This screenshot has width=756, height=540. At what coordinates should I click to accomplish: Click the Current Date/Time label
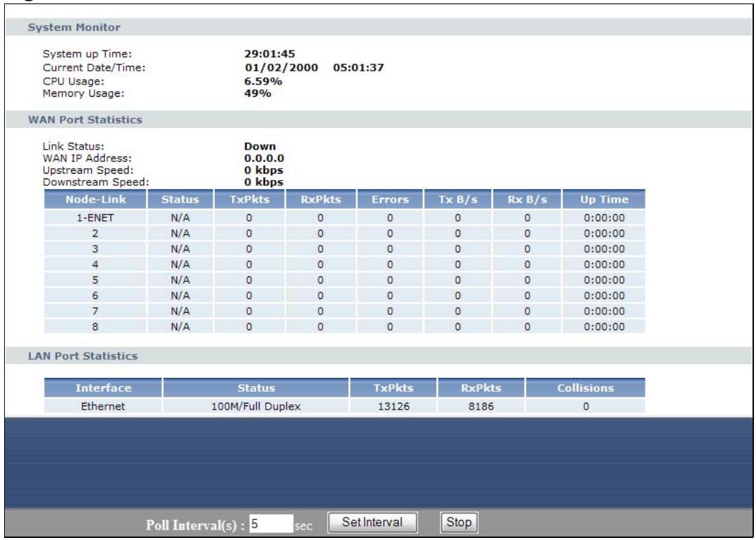point(94,67)
